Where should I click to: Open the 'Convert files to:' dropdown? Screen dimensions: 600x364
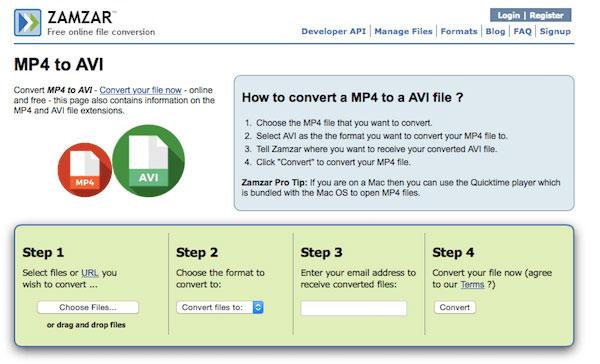coord(220,307)
